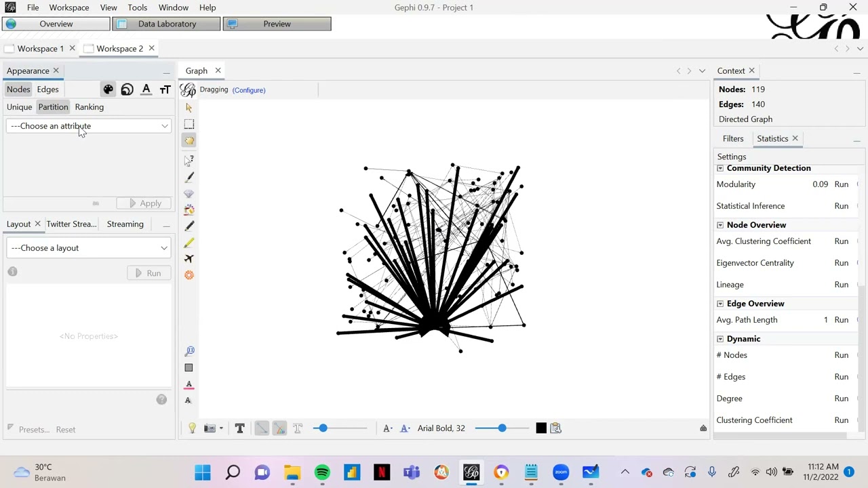This screenshot has height=488, width=868.
Task: Open the File menu
Action: [x=33, y=7]
